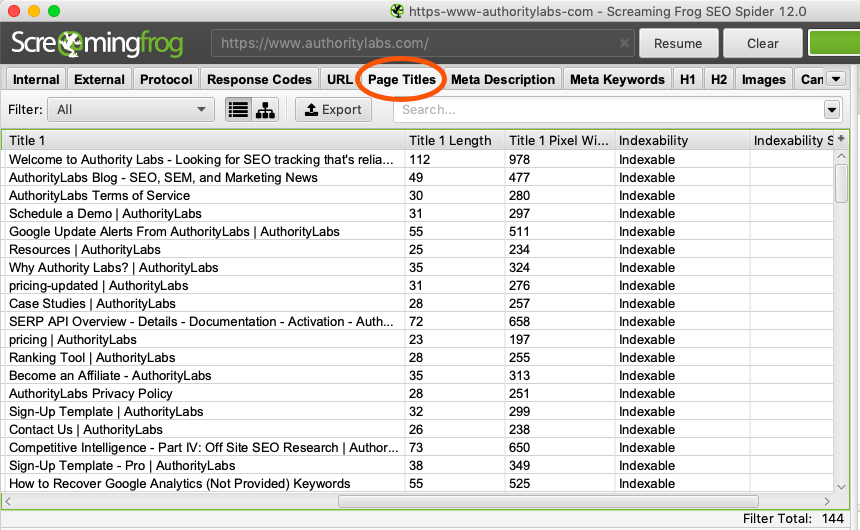Click the scroll down arrow of table

(841, 486)
